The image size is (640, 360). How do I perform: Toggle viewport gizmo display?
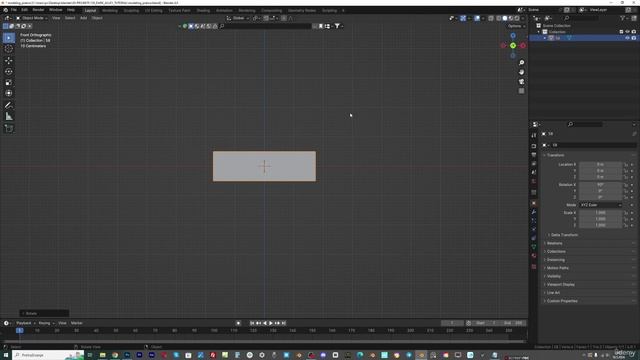(x=463, y=18)
